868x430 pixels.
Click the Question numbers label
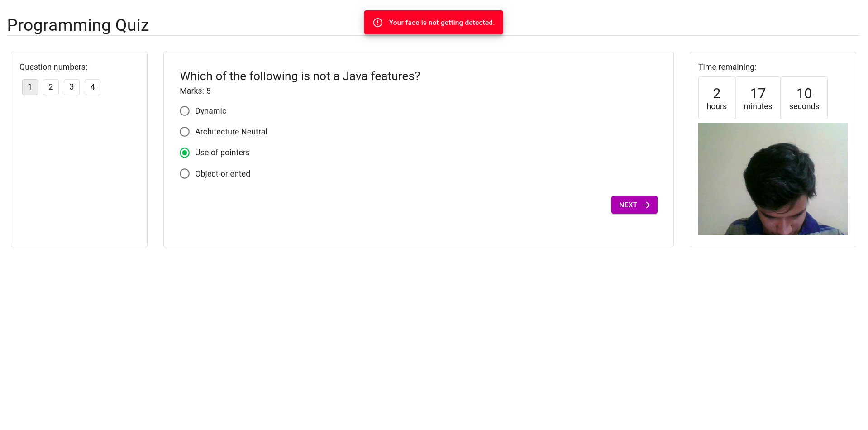53,67
